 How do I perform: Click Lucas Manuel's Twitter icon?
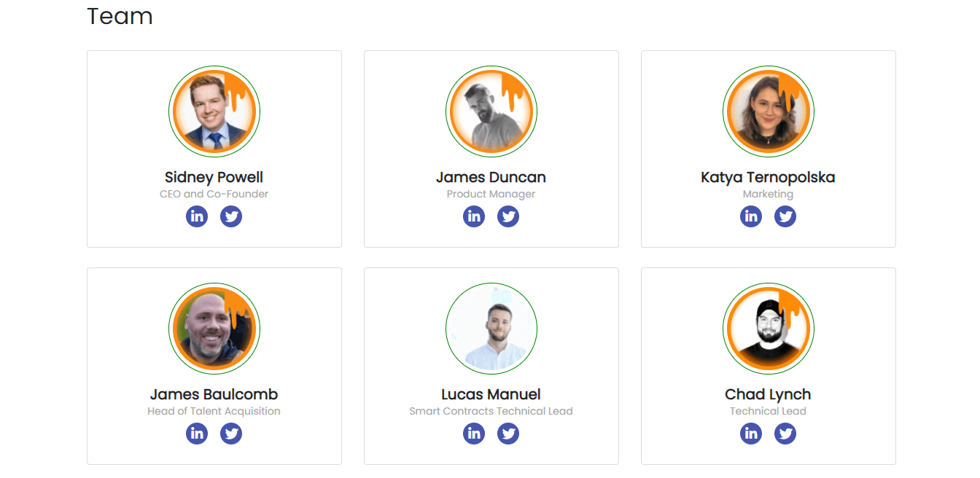tap(508, 434)
